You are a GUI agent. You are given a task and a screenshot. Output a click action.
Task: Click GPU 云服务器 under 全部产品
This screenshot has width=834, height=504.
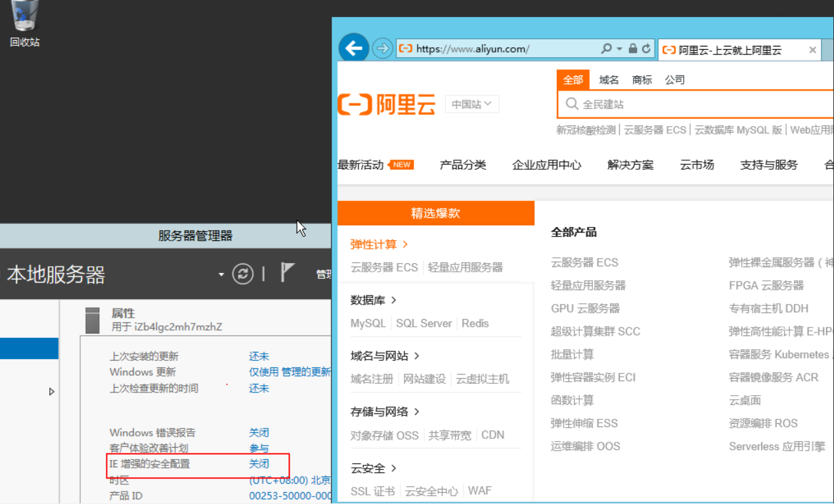(585, 308)
